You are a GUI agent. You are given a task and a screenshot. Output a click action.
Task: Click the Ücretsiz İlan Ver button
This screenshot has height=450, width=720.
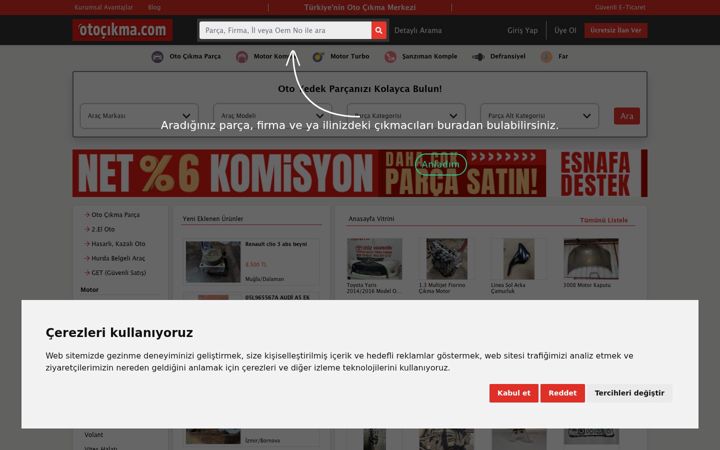point(616,30)
